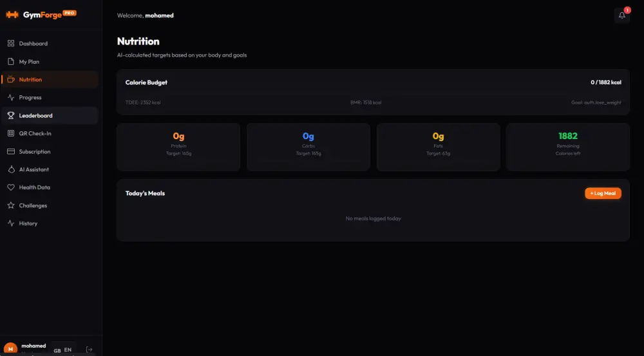Open Leaderboard using the trophy icon
The height and width of the screenshot is (356, 644).
tap(11, 116)
